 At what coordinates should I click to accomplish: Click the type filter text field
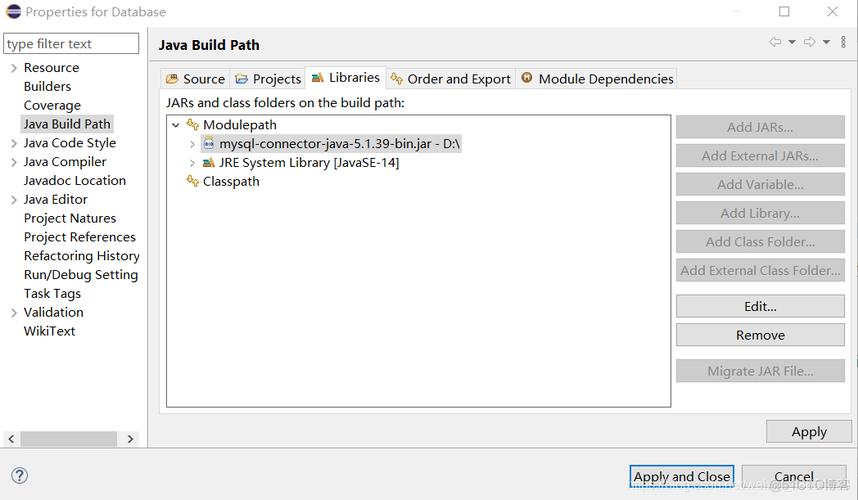(71, 44)
